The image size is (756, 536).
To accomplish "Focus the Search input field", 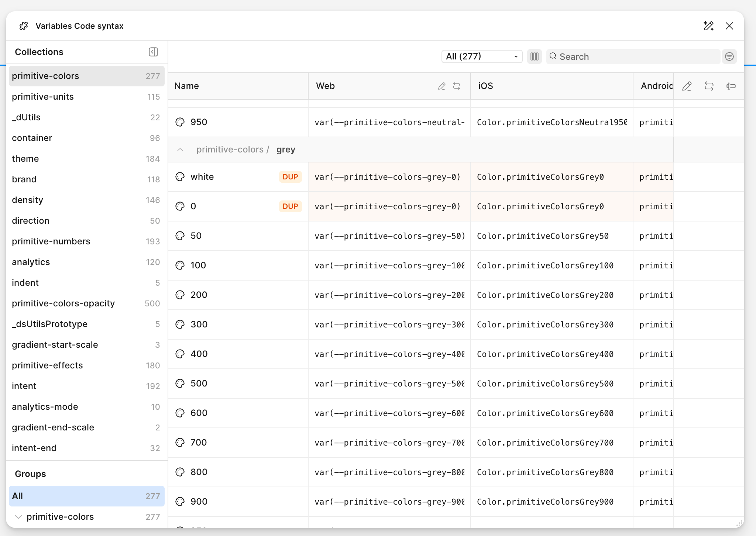I will click(x=633, y=56).
